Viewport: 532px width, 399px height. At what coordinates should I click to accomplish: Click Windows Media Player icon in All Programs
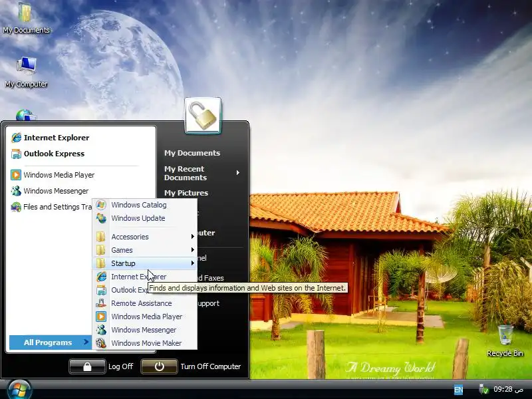click(x=101, y=317)
